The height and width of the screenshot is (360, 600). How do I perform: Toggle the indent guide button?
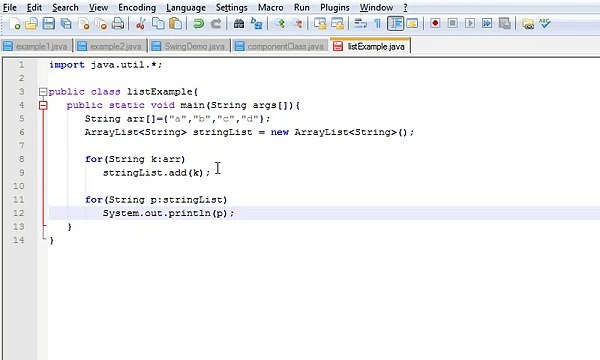(x=395, y=24)
